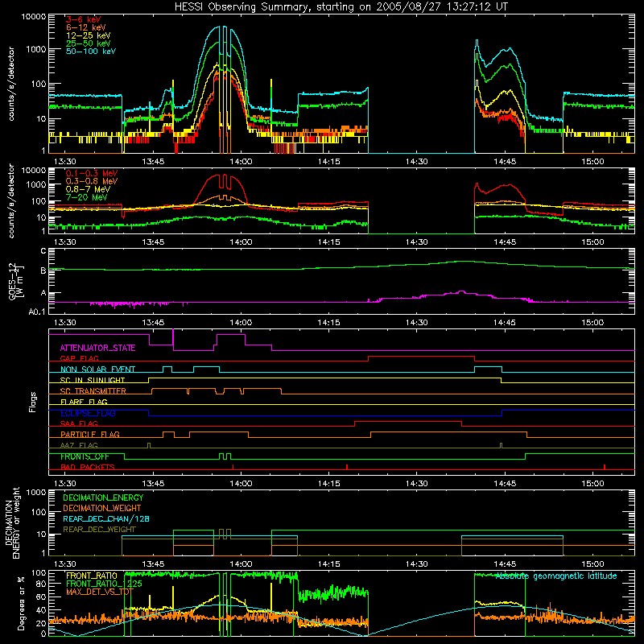Click the FRONT_RATIO_1225 legend label
Screen dimensions: 644x644
click(105, 584)
